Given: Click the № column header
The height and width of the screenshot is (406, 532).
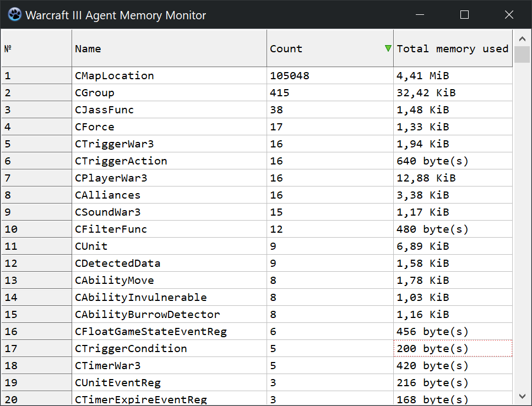Looking at the screenshot, I should click(36, 48).
